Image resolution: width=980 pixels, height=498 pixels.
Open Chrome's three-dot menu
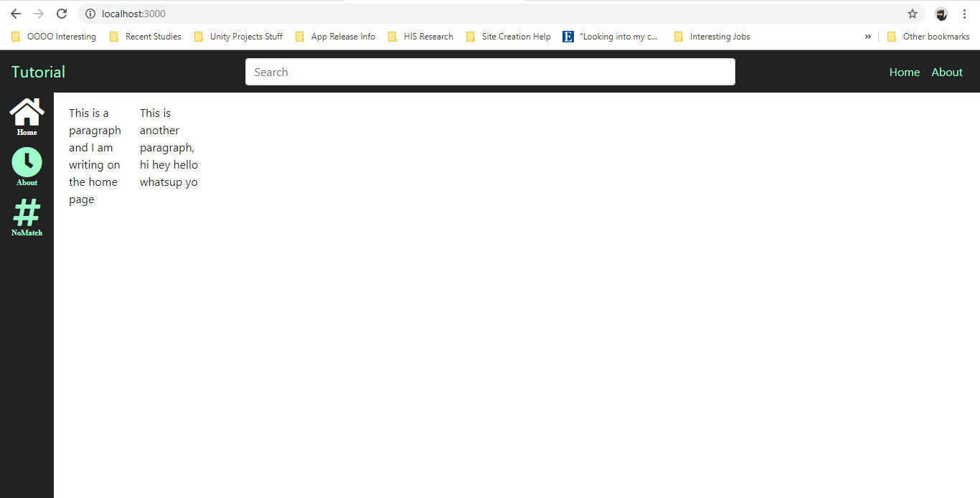point(964,14)
